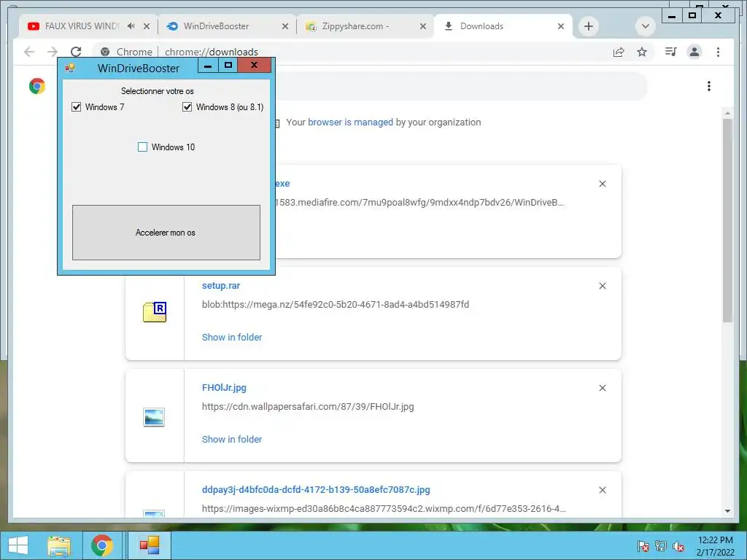The width and height of the screenshot is (747, 560).
Task: Open File Explorer from taskbar
Action: point(59,545)
